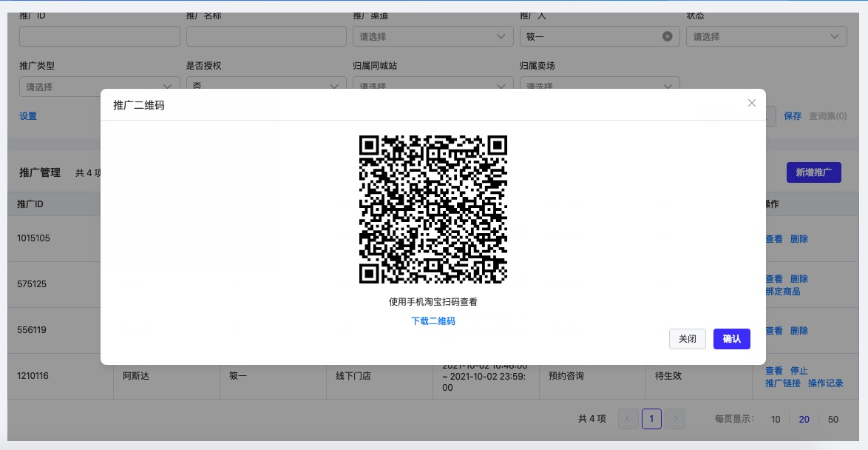The height and width of the screenshot is (450, 868).
Task: Show 20 items per page
Action: pyautogui.click(x=804, y=420)
